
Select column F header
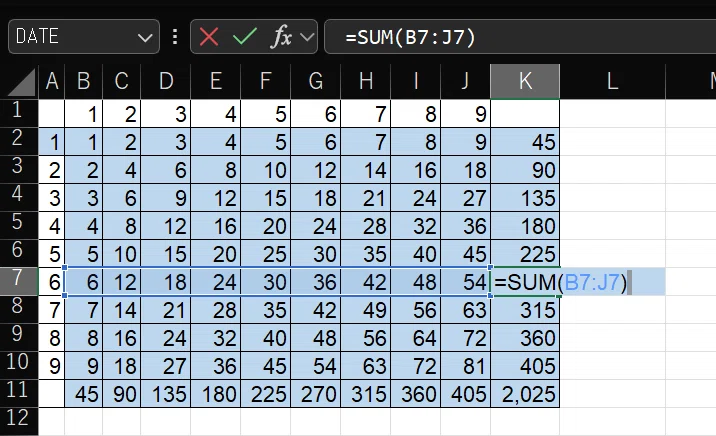tap(265, 81)
